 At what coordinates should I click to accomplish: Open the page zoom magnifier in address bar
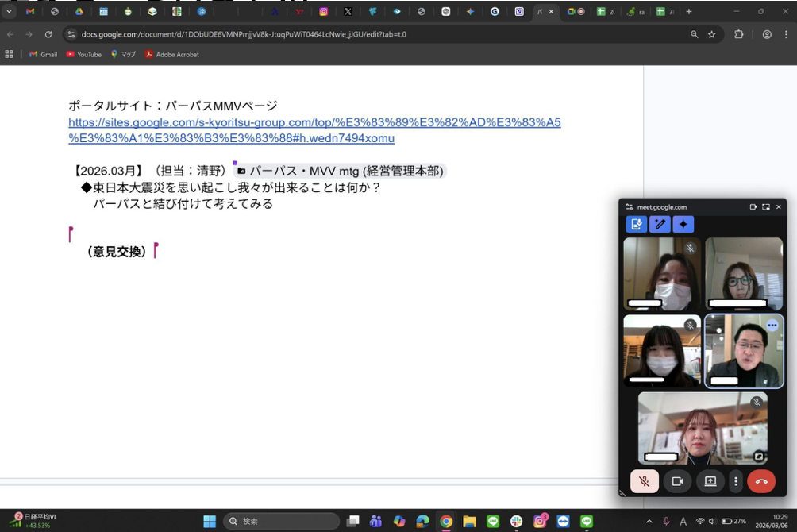(x=694, y=35)
